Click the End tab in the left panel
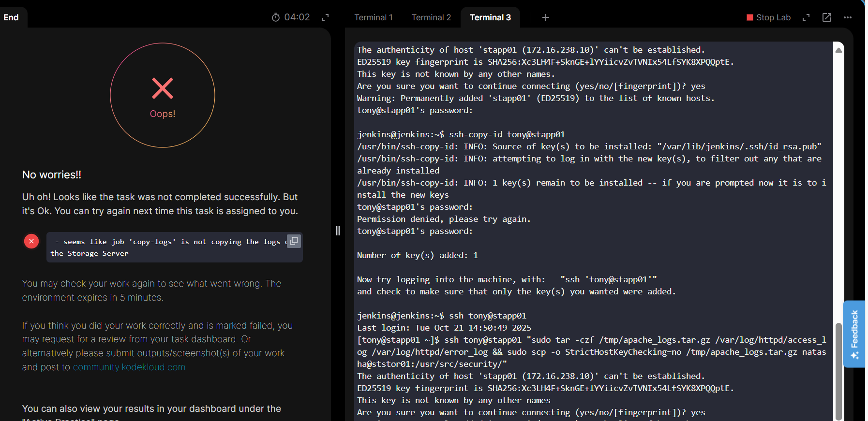This screenshot has width=868, height=421. (x=11, y=17)
